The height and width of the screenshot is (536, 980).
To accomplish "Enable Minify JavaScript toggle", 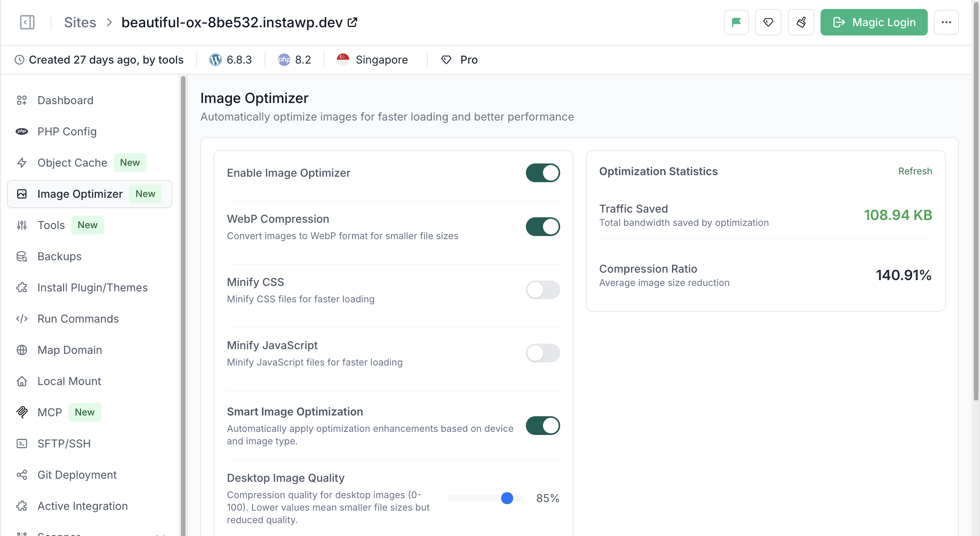I will [x=542, y=353].
